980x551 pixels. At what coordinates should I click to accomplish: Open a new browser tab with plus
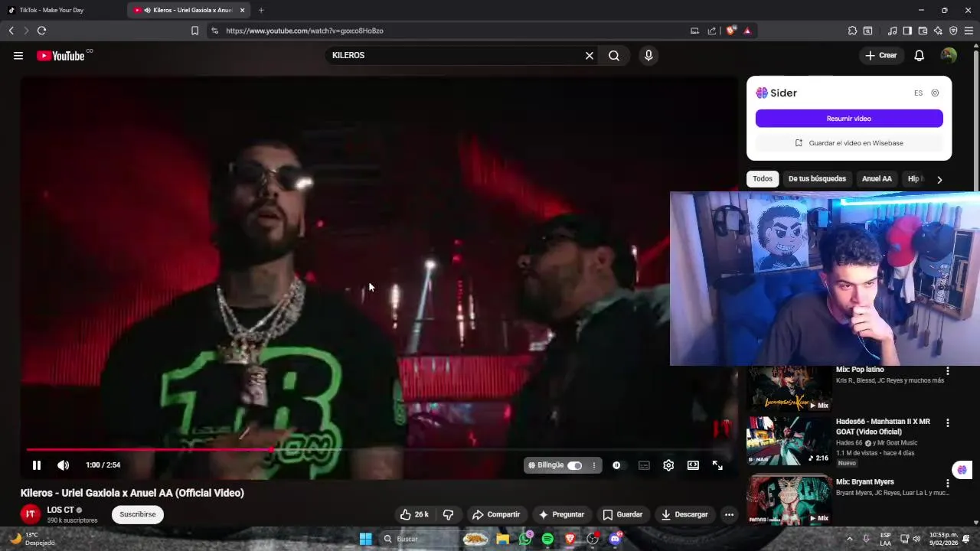coord(261,10)
